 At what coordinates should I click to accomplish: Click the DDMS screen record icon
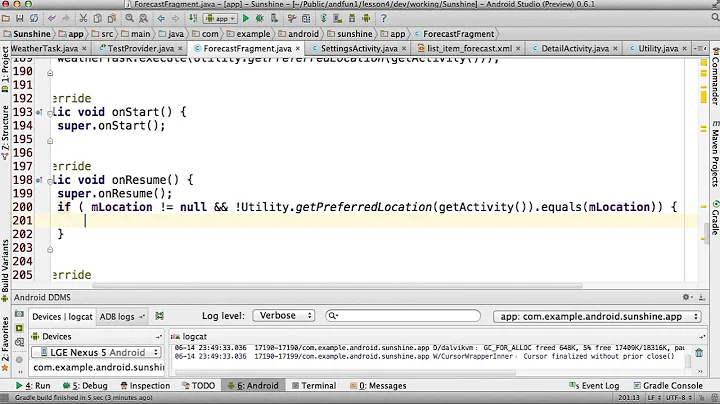click(19, 328)
